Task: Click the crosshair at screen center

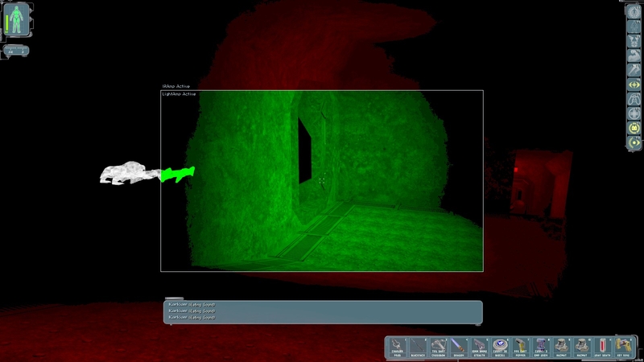Action: click(321, 180)
